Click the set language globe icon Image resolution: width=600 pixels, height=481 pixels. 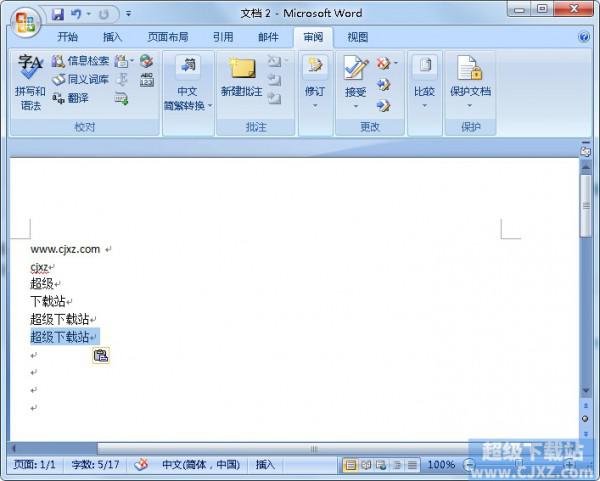[x=146, y=60]
